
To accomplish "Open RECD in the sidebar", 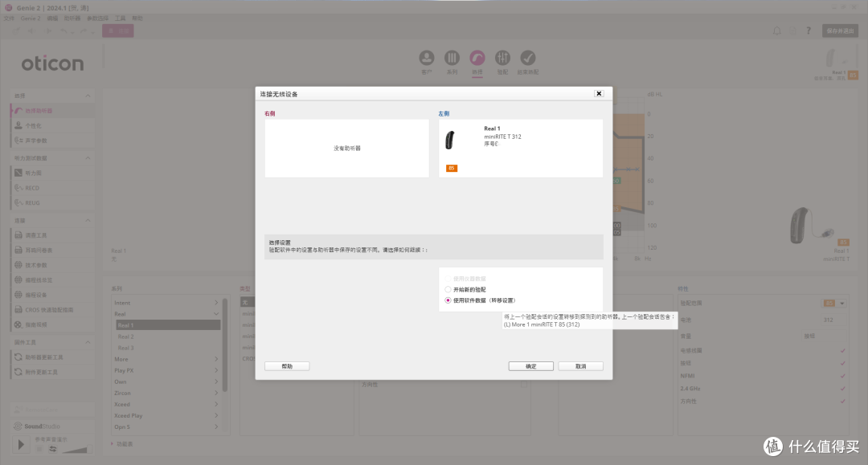I will point(52,188).
